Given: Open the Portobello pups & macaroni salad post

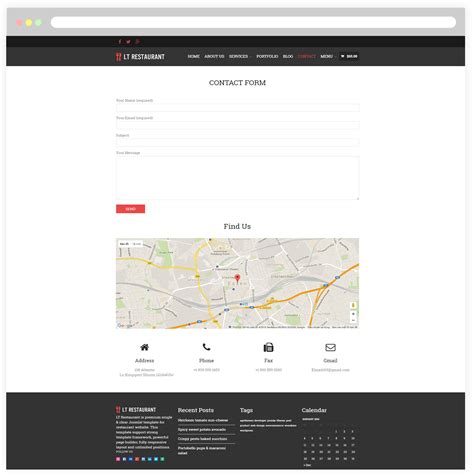Looking at the screenshot, I should click(202, 451).
